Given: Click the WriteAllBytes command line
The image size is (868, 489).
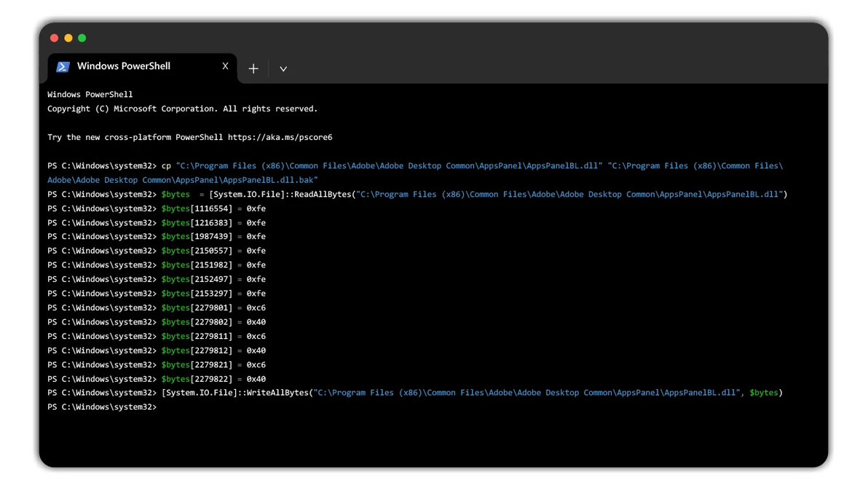Looking at the screenshot, I should [472, 393].
